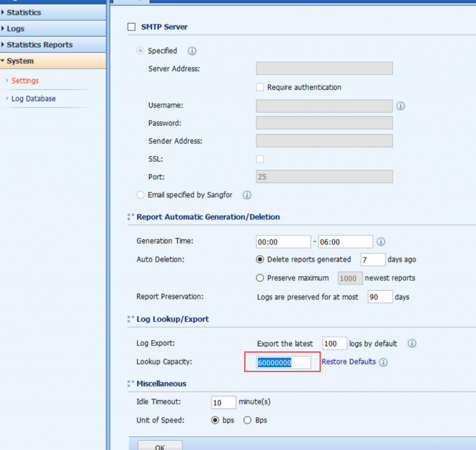Expand Statistics Reports in sidebar

(39, 45)
